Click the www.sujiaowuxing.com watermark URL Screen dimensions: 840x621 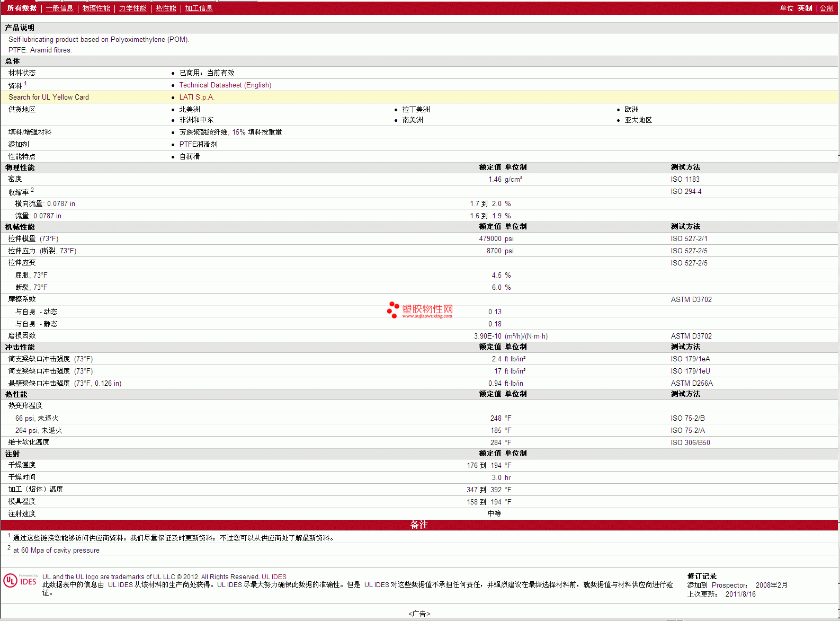pos(427,316)
